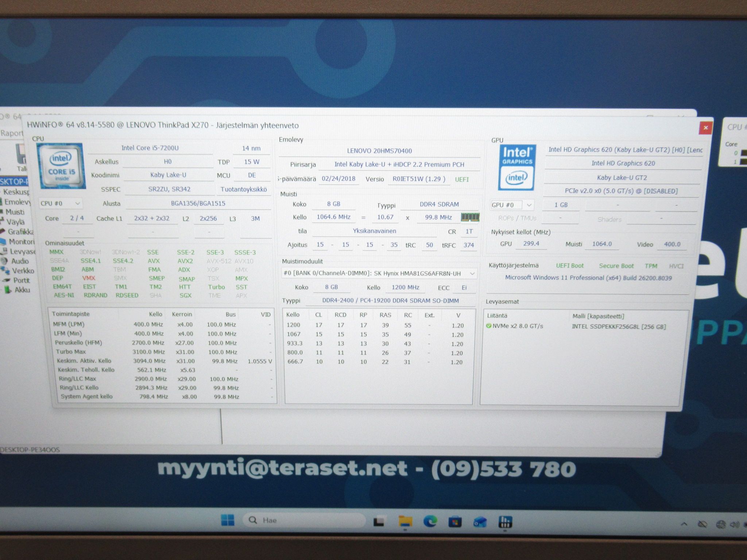Show hidden system tray icons chevron
The height and width of the screenshot is (560, 747).
(x=684, y=524)
